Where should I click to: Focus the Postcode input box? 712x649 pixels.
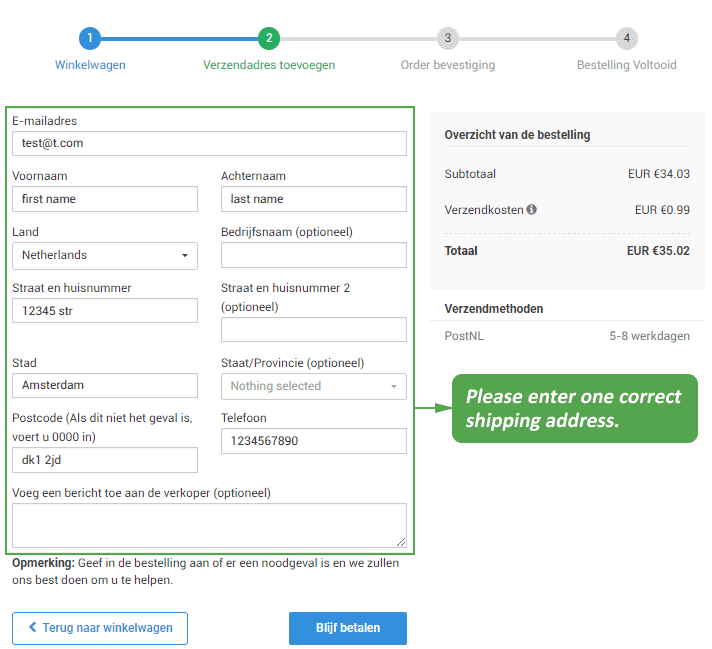(105, 460)
